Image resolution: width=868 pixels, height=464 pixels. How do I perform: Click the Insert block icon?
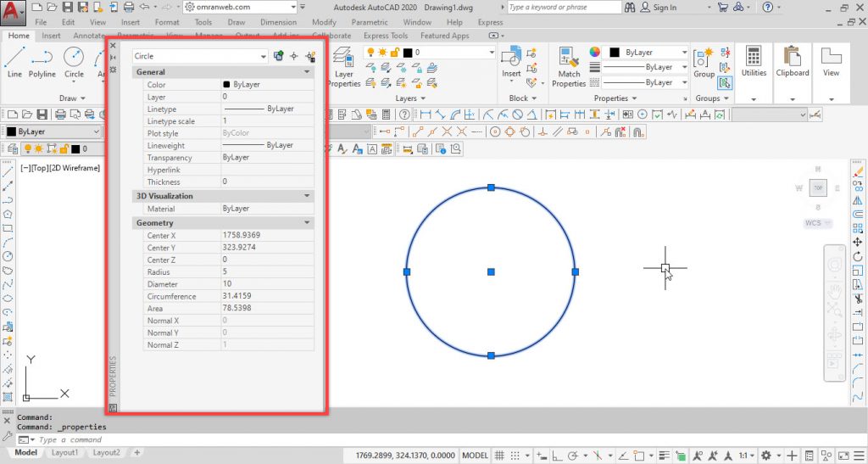[511, 59]
